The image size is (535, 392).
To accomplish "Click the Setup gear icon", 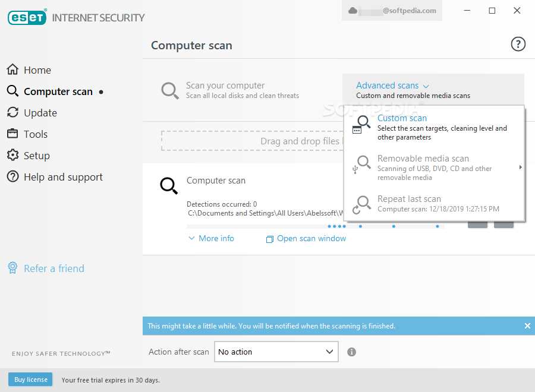I will (12, 155).
